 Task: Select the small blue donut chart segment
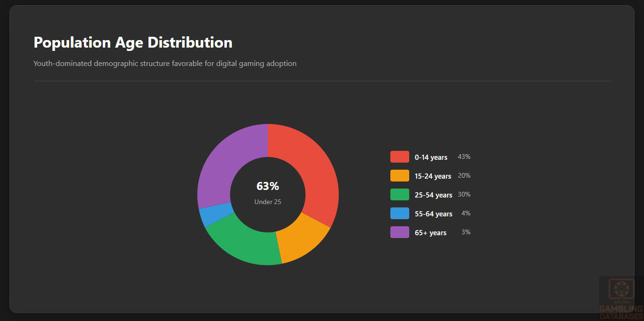[208, 215]
